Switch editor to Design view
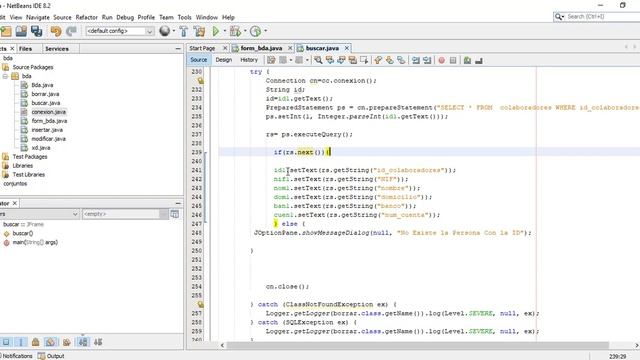The width and height of the screenshot is (640, 360). (x=224, y=60)
